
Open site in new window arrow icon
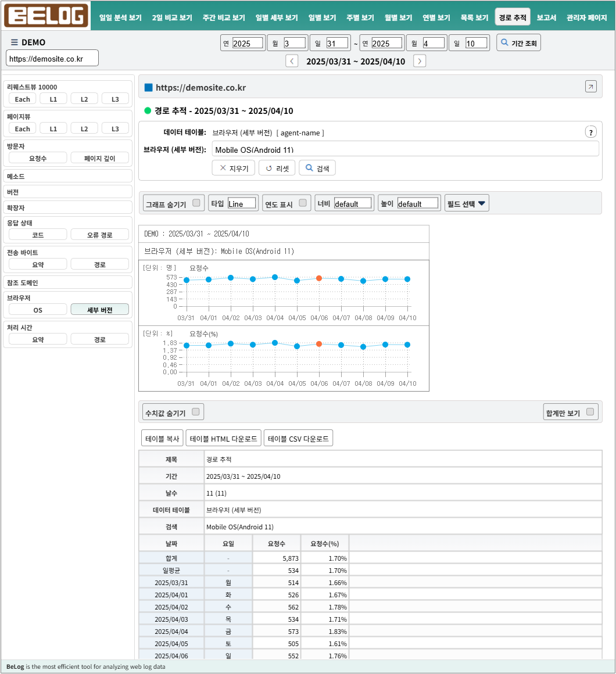click(590, 87)
